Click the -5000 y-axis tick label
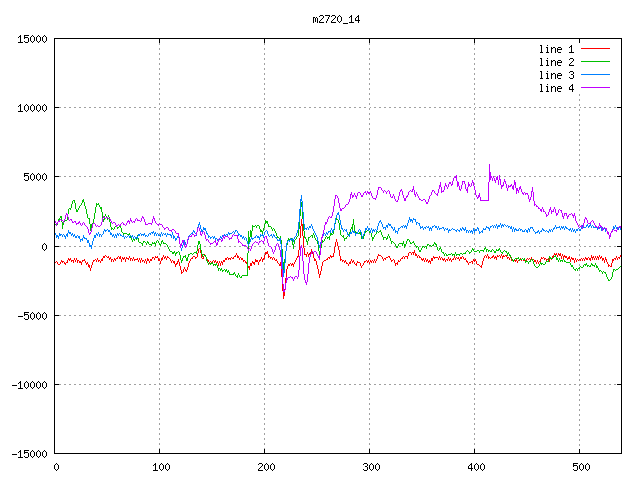The height and width of the screenshot is (480, 640). (x=32, y=315)
